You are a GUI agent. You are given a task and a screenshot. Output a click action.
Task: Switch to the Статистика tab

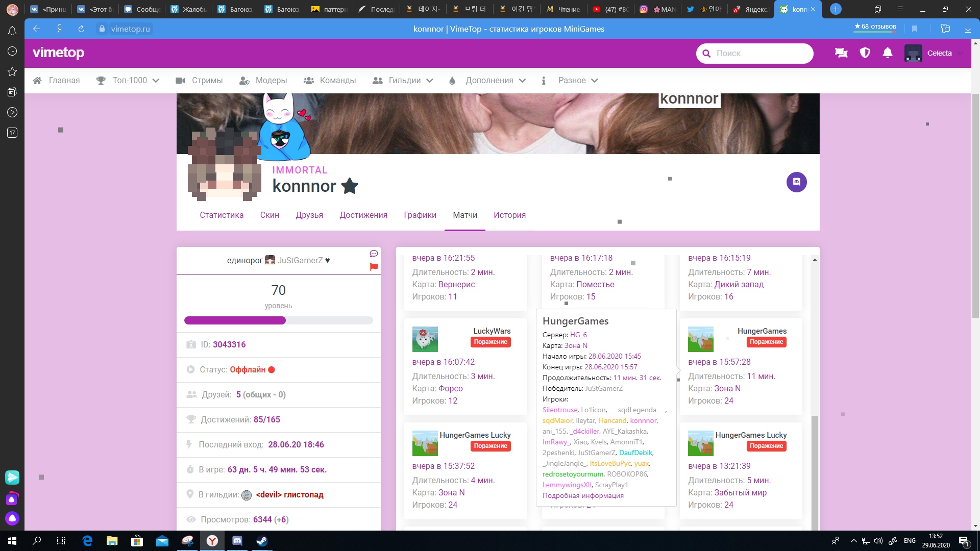(222, 215)
